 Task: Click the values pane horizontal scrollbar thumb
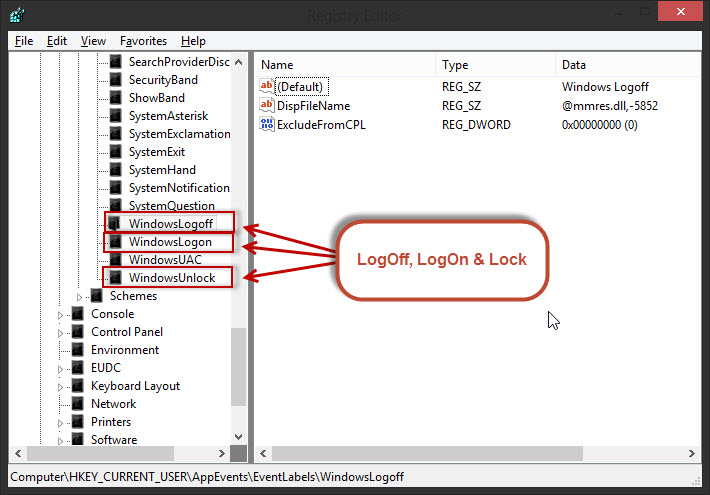(427, 453)
